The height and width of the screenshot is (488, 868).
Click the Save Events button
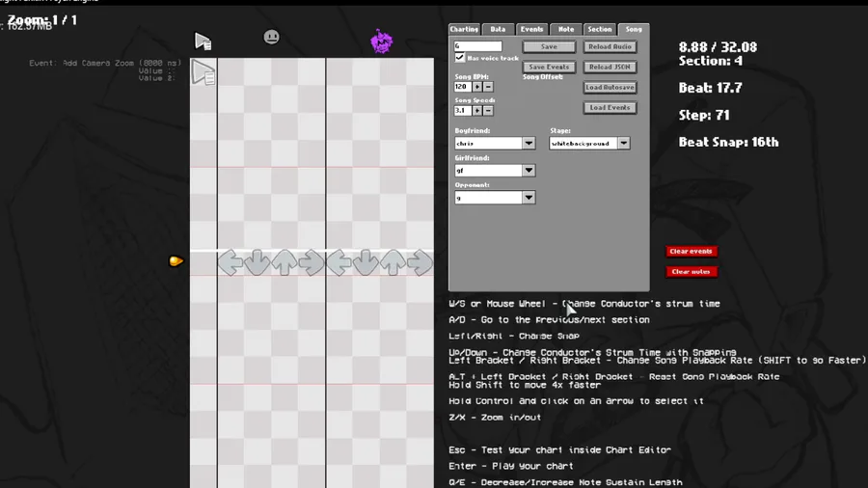click(549, 67)
